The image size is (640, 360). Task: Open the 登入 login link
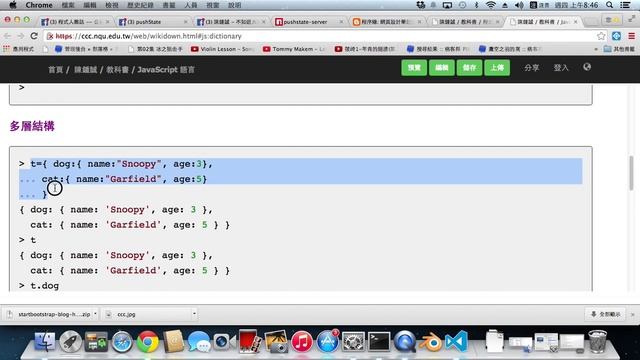point(561,68)
